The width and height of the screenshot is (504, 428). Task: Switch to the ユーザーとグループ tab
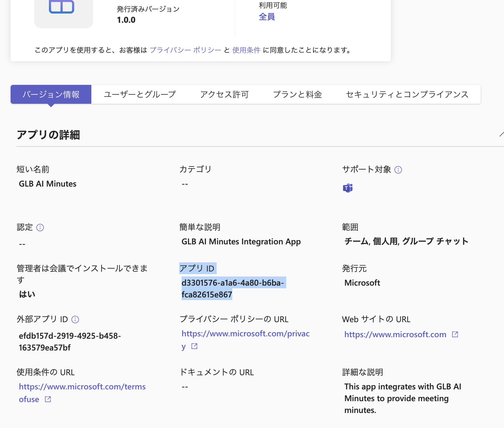pos(139,94)
